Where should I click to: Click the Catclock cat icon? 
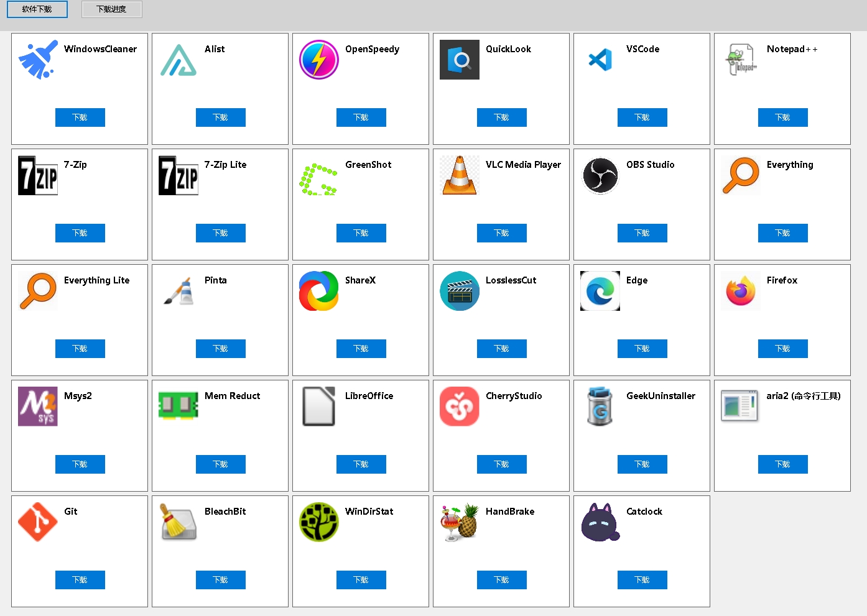[x=600, y=522]
